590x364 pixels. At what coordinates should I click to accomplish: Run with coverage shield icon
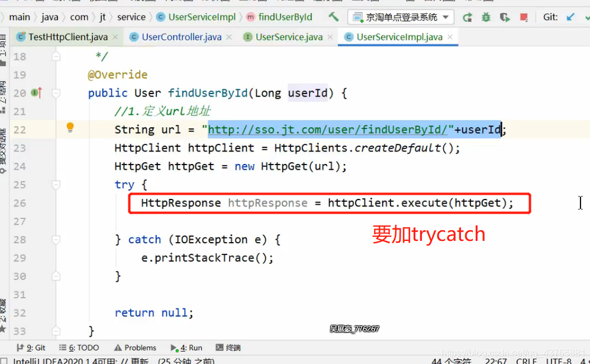504,17
